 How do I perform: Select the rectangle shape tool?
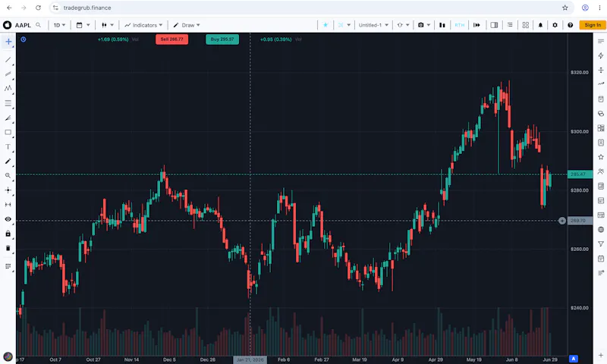(x=8, y=132)
